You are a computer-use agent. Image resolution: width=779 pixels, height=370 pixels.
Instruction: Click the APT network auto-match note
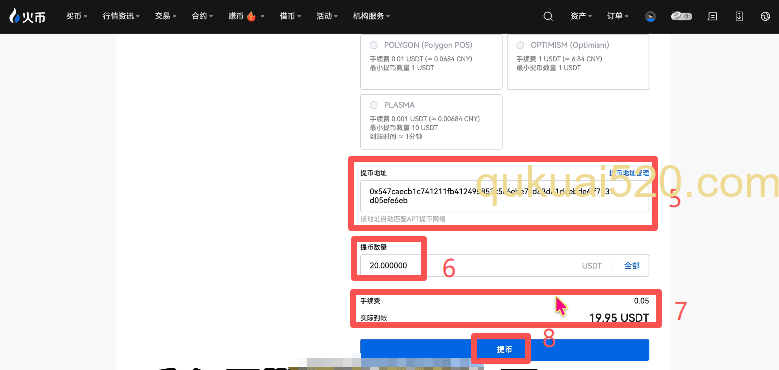point(403,219)
